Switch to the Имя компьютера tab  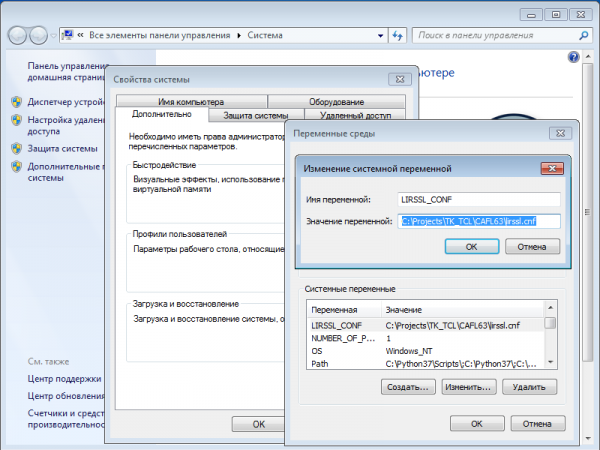[x=191, y=101]
